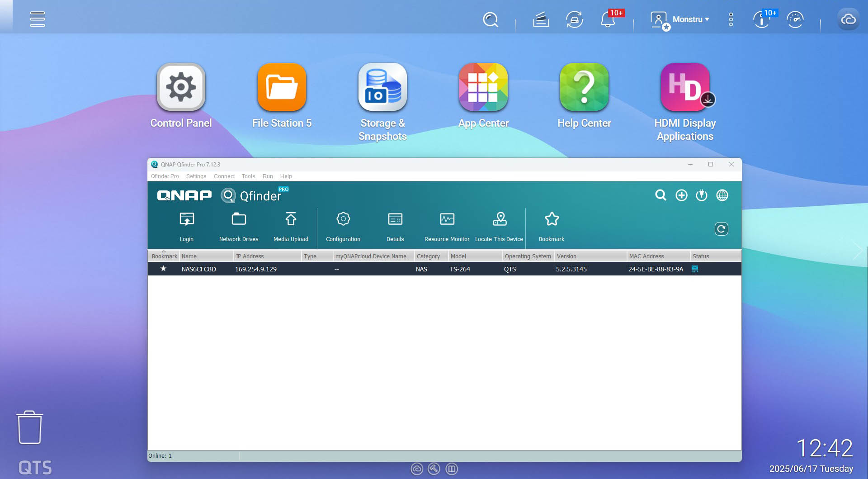Open the myQNAPcloud cloud icon
Image resolution: width=868 pixels, height=479 pixels.
coord(848,19)
